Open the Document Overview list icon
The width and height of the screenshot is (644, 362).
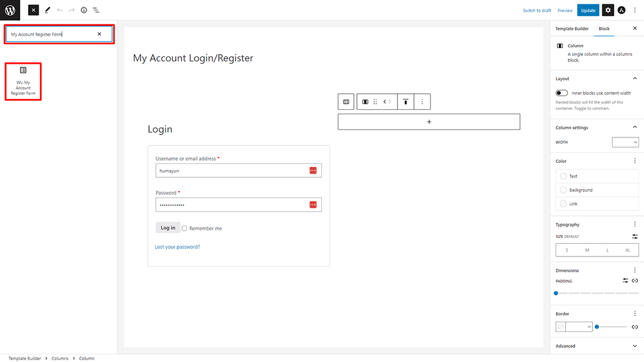pos(96,10)
